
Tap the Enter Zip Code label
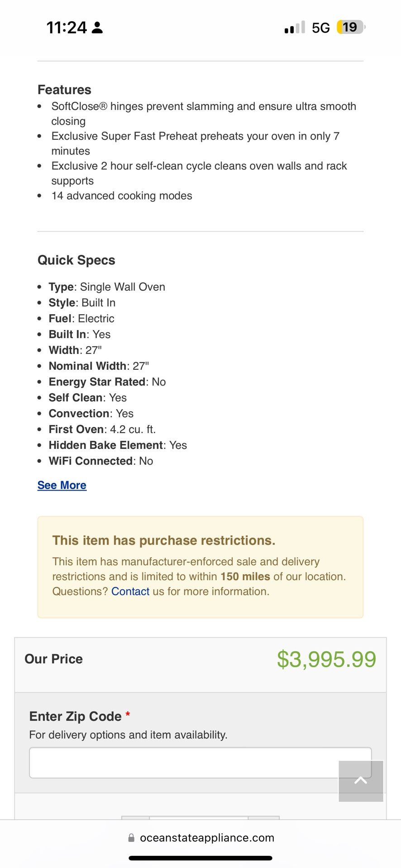[75, 716]
